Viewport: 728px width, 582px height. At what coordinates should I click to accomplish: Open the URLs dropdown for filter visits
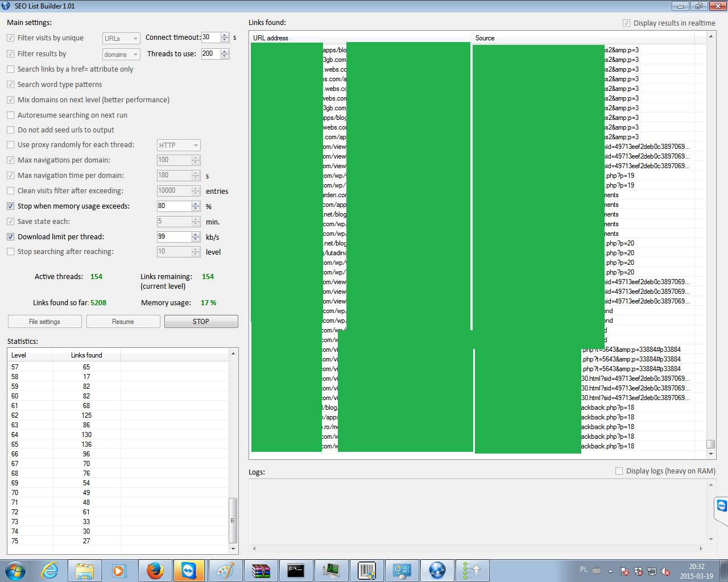121,38
